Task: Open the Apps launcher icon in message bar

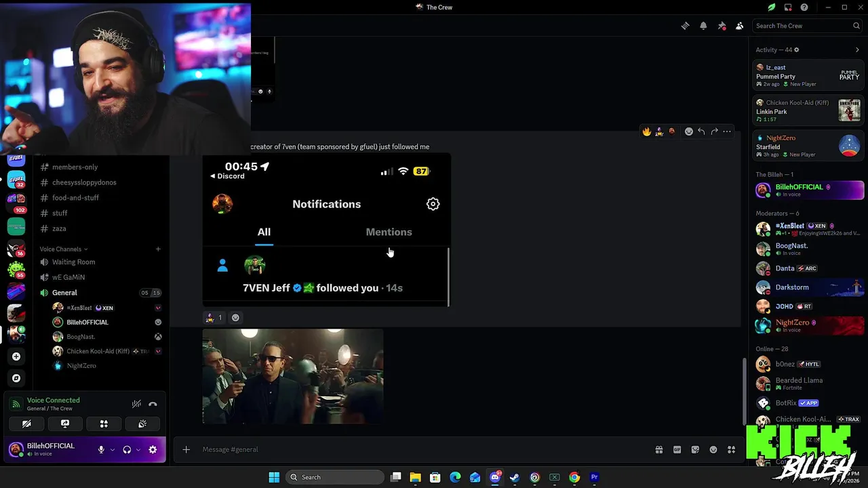Action: [731, 449]
